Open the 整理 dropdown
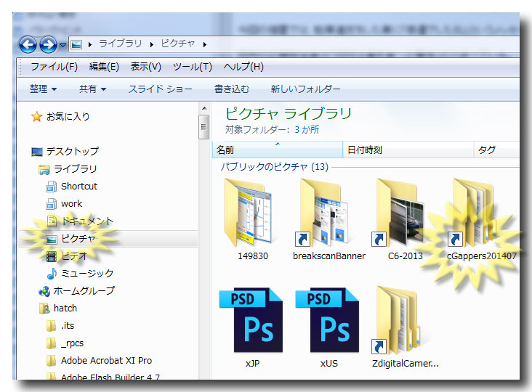This screenshot has width=532, height=392. tap(43, 89)
